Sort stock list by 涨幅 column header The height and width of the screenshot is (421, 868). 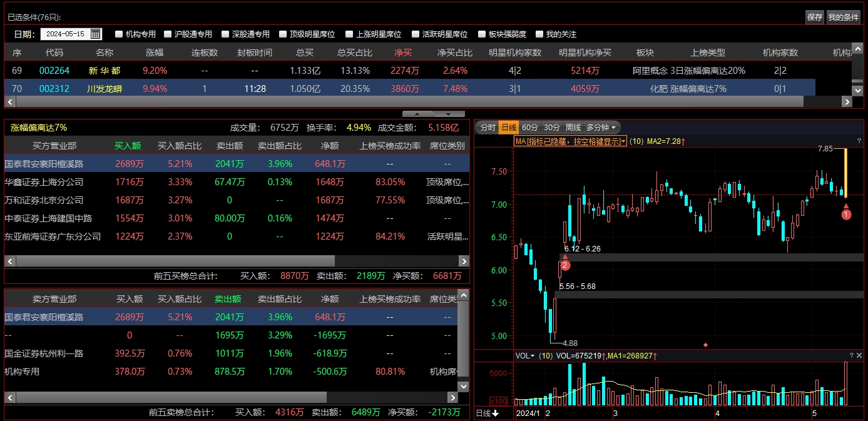[x=155, y=53]
